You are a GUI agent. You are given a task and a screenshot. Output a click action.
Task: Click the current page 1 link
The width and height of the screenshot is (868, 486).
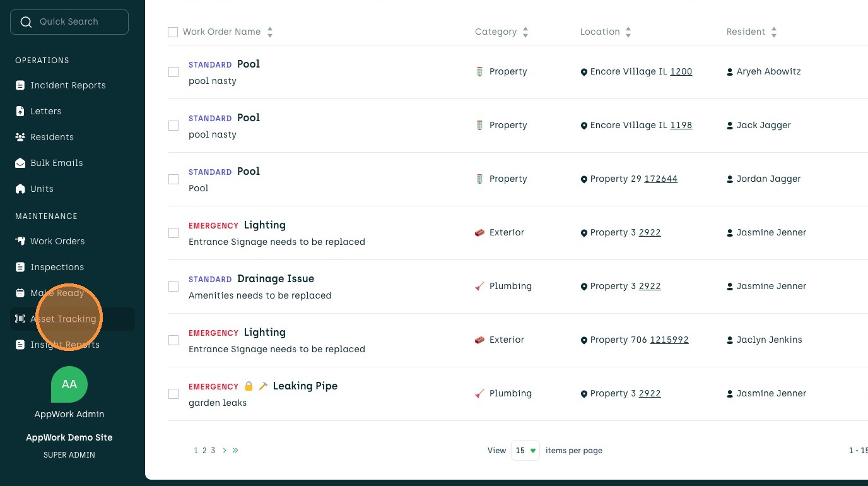[x=196, y=451]
